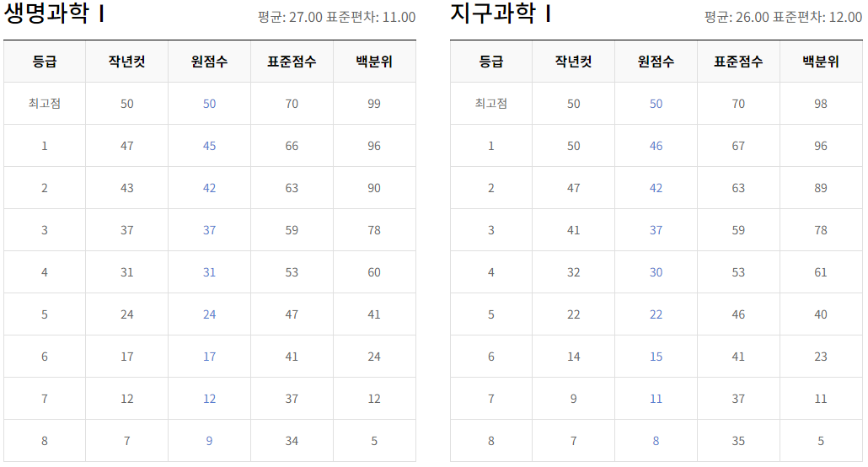Click 백분위 5 in 생명과학 I grade 8 row
Viewport: 868px width, 467px height.
click(x=374, y=440)
